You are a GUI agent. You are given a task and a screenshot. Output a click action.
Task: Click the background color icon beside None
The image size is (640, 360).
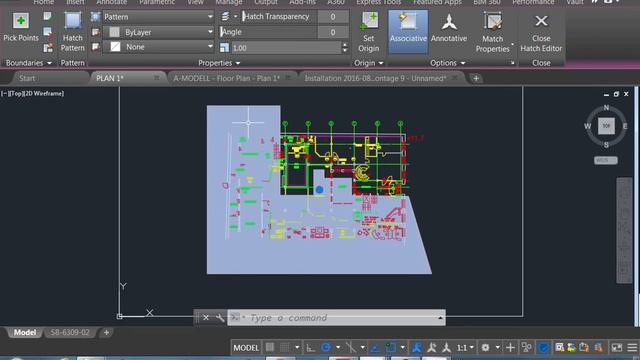(x=96, y=47)
